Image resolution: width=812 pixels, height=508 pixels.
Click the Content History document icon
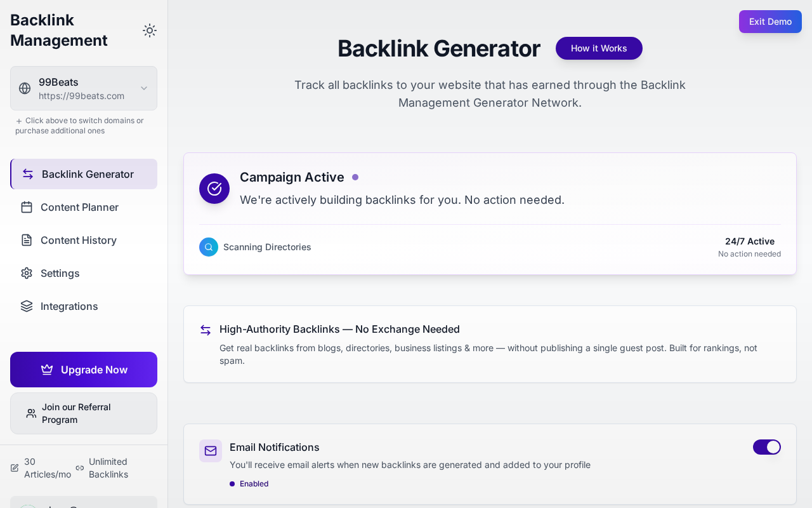click(x=27, y=240)
